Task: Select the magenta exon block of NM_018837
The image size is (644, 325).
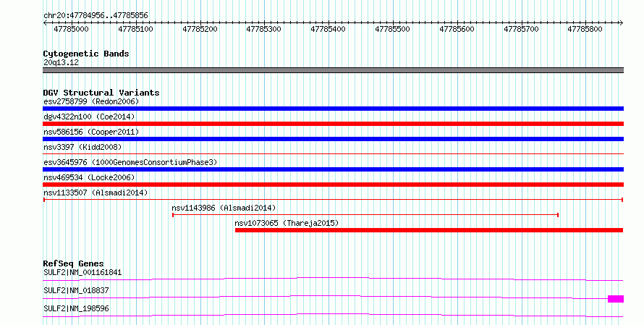Action: (x=616, y=299)
